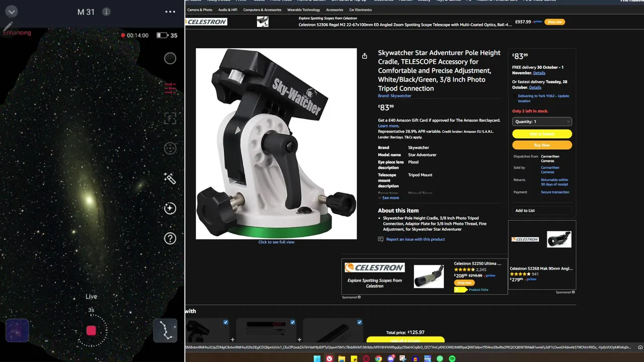Tap the pencil edit icon above Enhancing
644x362 pixels.
pos(7,27)
